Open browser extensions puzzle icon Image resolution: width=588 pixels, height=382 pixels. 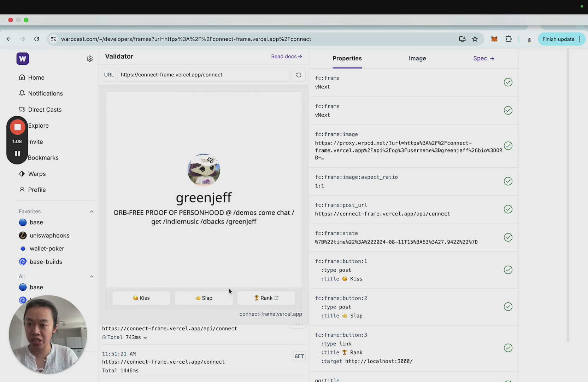[508, 39]
